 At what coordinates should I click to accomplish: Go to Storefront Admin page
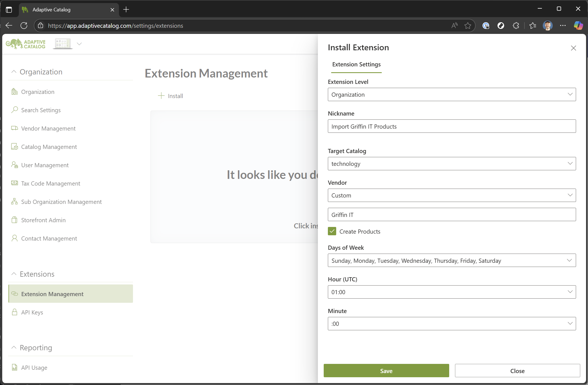click(43, 220)
